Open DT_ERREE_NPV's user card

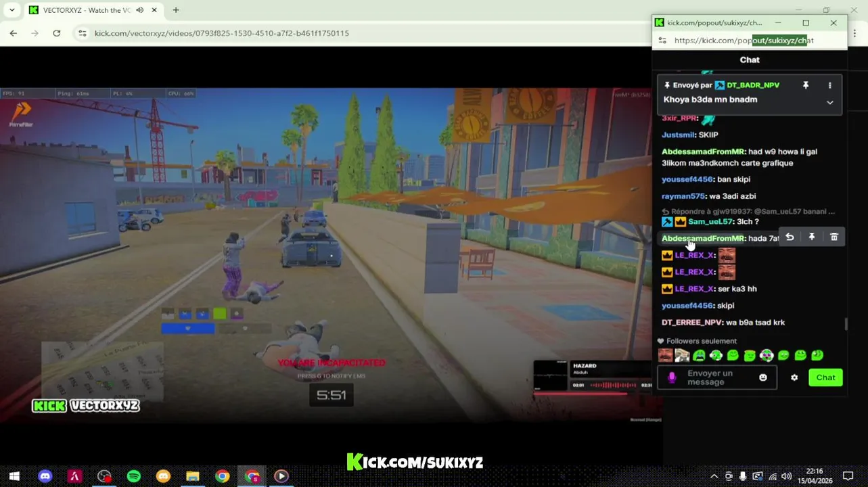[692, 323]
